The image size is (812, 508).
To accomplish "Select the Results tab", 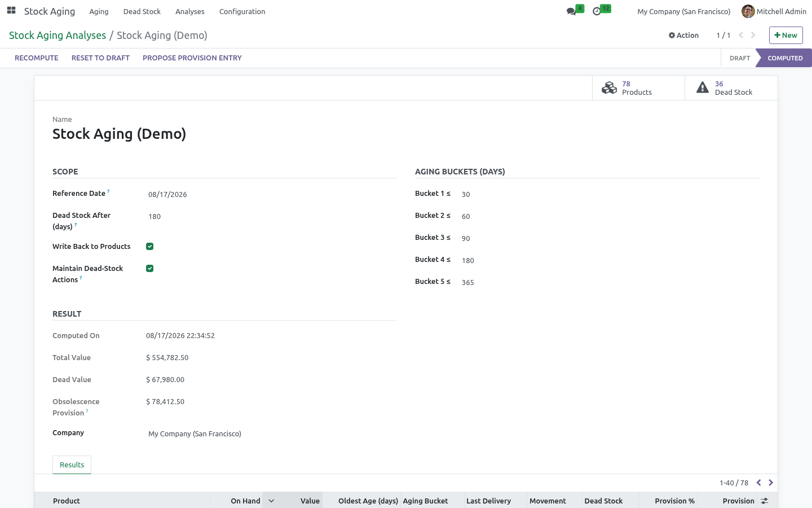I will [x=72, y=465].
